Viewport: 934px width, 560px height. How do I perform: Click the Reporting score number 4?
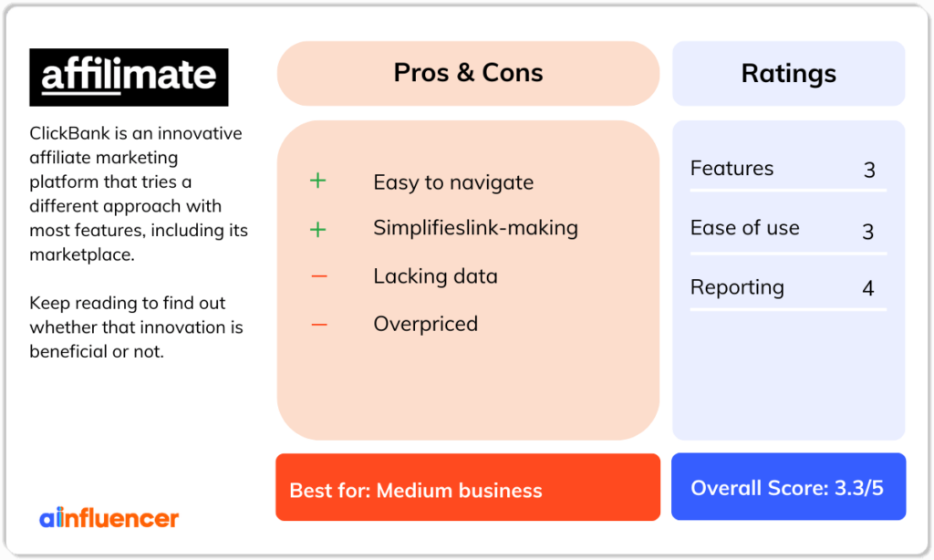[868, 288]
